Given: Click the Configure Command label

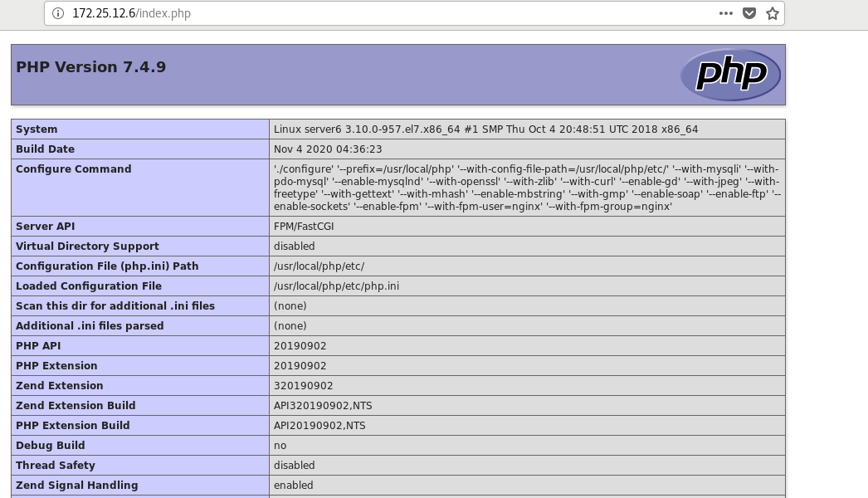Looking at the screenshot, I should [74, 169].
